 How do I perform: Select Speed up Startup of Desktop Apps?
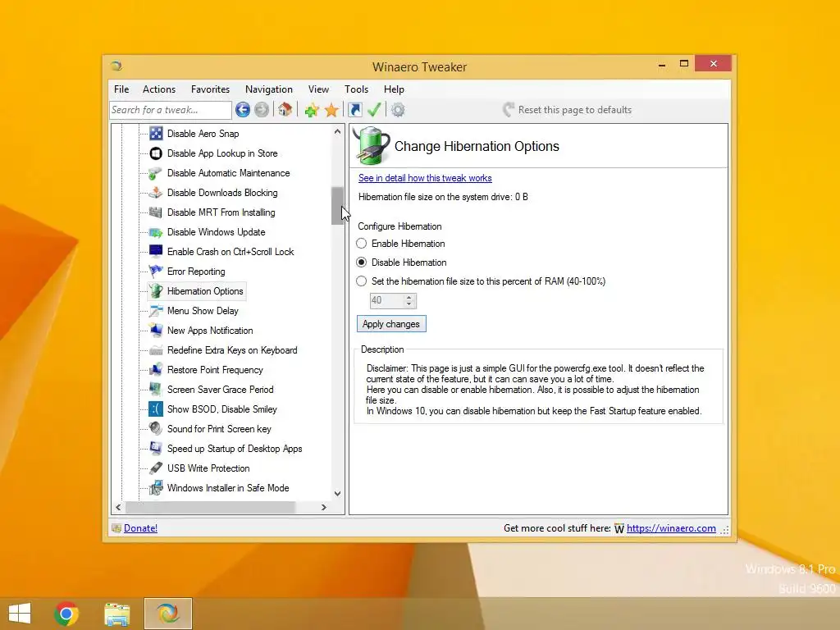(x=235, y=449)
